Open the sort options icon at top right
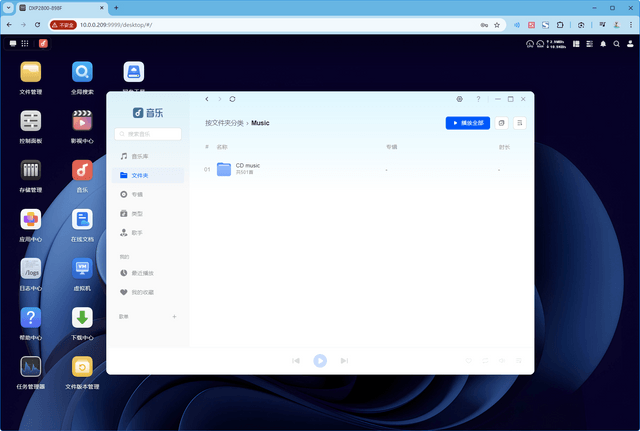Viewport: 640px width, 431px height. click(520, 123)
